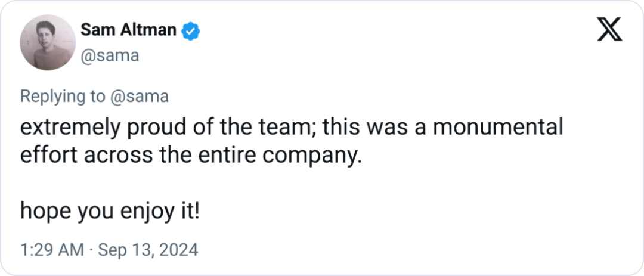Click @sama in the Replying to line
644x276 pixels.
(x=140, y=97)
